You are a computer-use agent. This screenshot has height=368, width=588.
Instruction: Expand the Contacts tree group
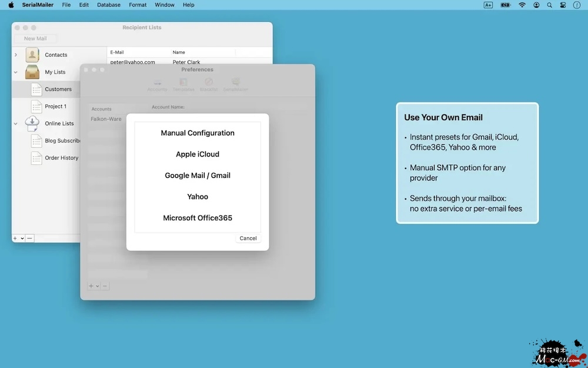coord(16,55)
